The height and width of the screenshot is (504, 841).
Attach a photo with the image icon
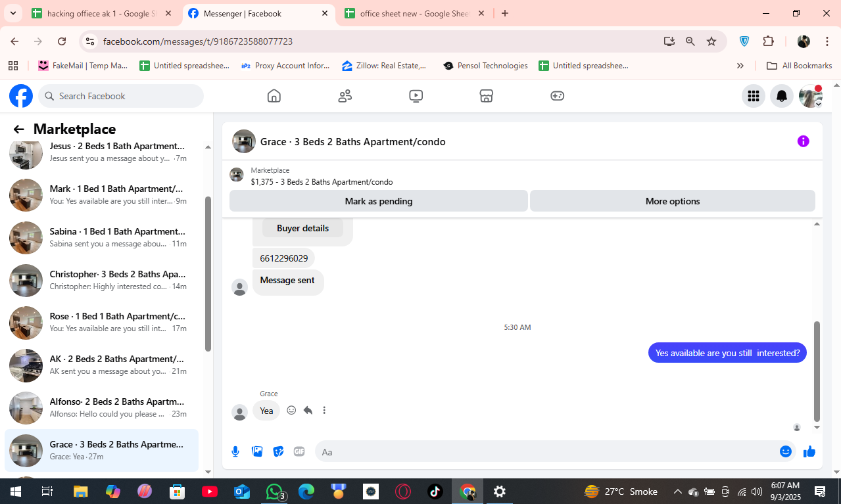pos(257,451)
